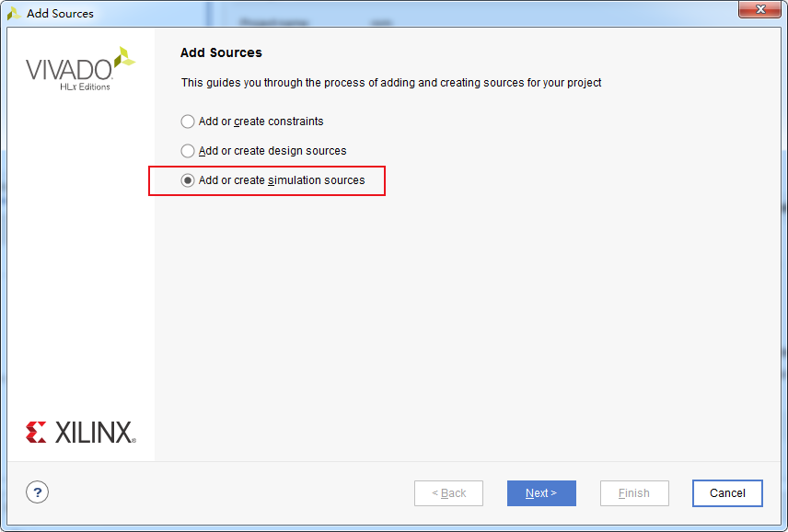Click the bold Add Sources heading

(221, 53)
